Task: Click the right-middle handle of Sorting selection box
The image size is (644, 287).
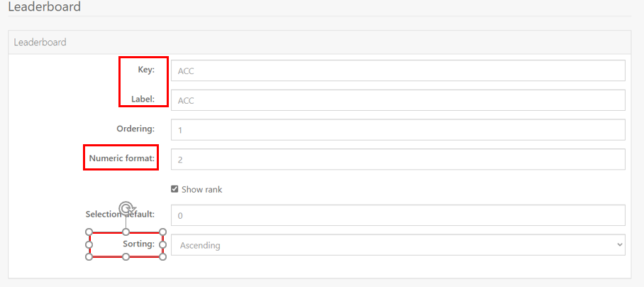Action: coord(162,244)
